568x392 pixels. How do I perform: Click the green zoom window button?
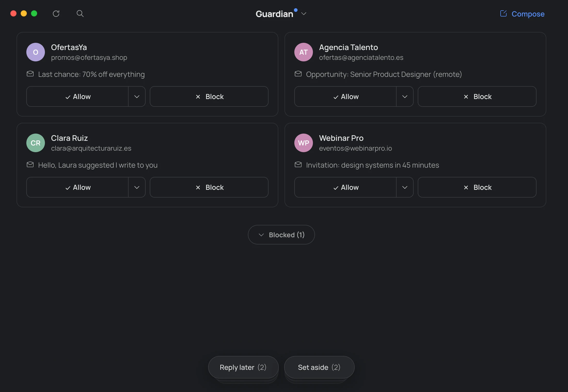(x=34, y=13)
